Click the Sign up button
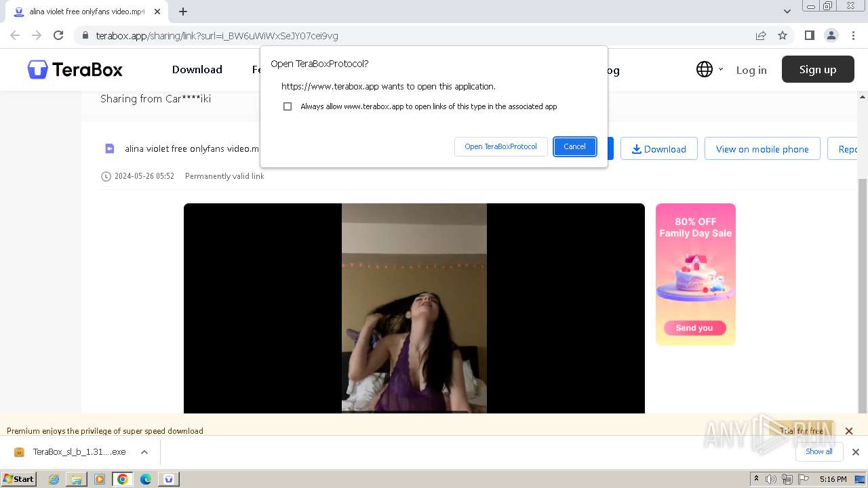This screenshot has height=488, width=868. (818, 69)
